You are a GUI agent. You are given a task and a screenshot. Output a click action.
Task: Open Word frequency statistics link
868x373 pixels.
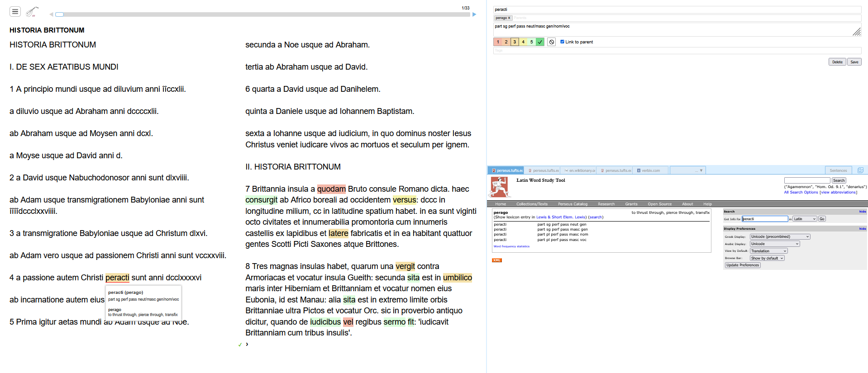[x=511, y=246]
